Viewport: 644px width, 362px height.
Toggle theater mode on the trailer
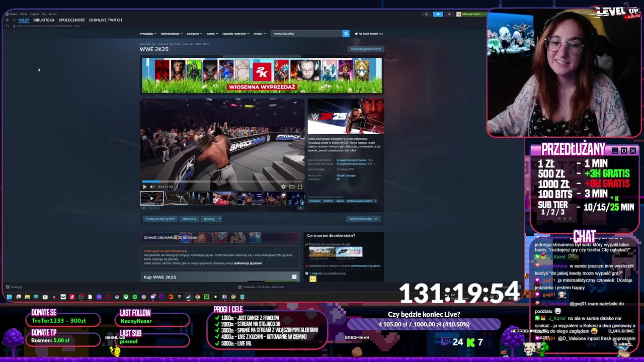[291, 187]
